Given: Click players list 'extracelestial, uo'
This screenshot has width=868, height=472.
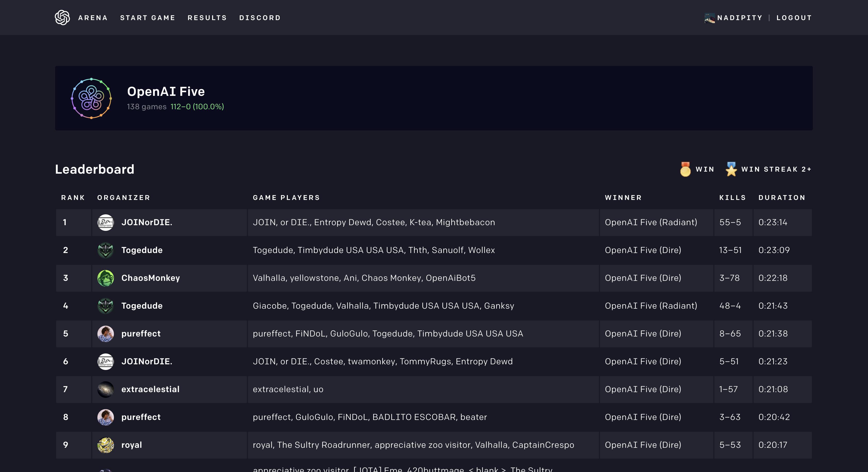Looking at the screenshot, I should [288, 390].
